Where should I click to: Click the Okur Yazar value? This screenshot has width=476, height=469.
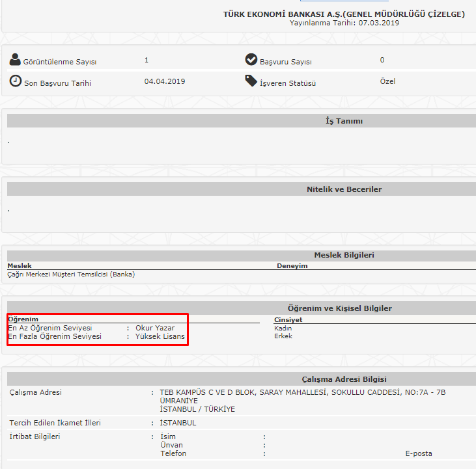coord(155,328)
